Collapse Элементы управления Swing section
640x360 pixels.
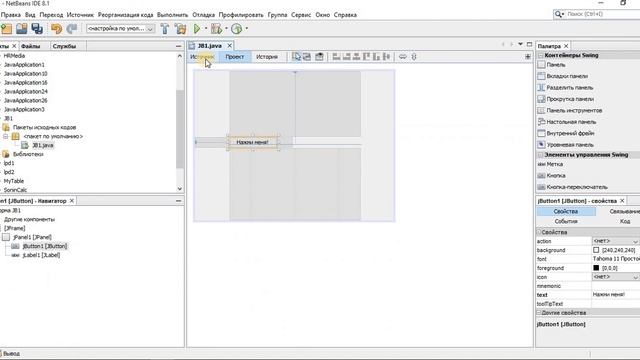coord(540,155)
